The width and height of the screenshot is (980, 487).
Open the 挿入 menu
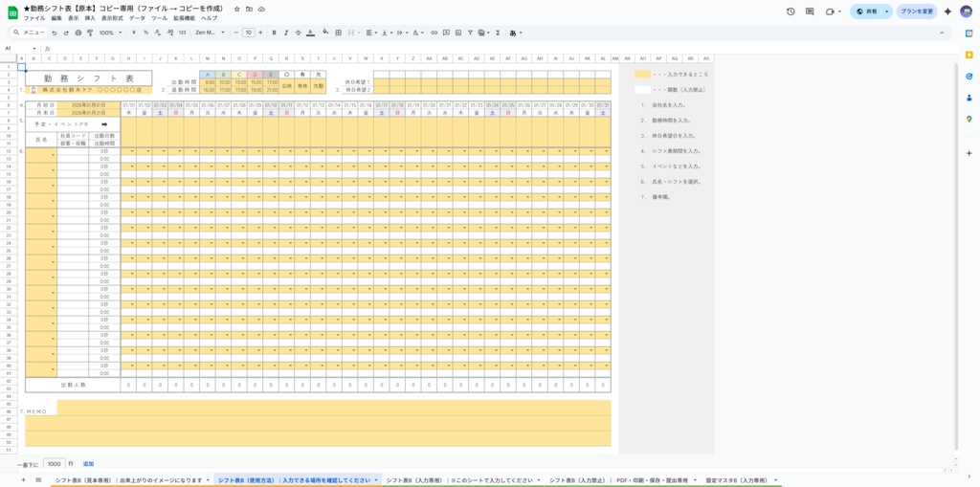pyautogui.click(x=90, y=19)
